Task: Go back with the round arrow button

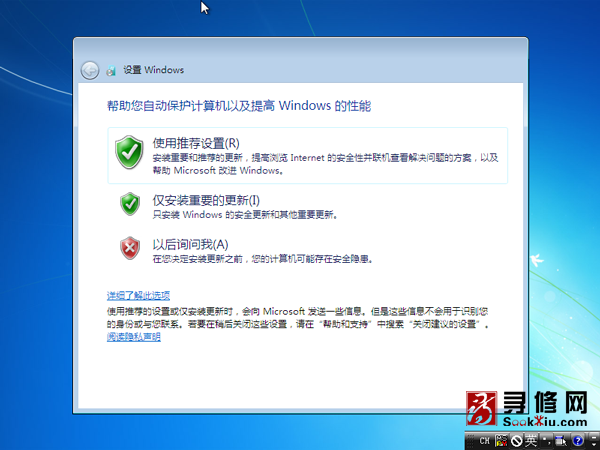Action: click(x=90, y=70)
